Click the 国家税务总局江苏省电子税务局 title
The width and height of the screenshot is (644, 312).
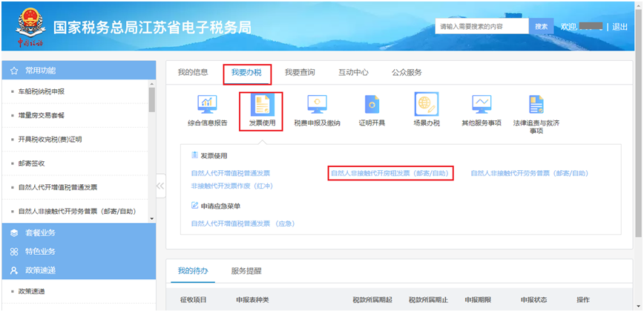click(x=152, y=27)
